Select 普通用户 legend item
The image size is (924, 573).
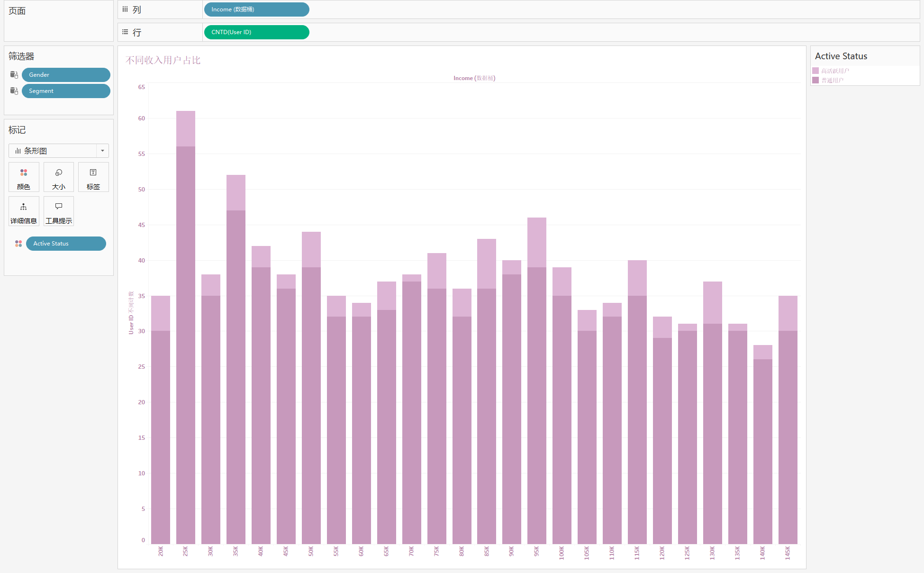832,81
